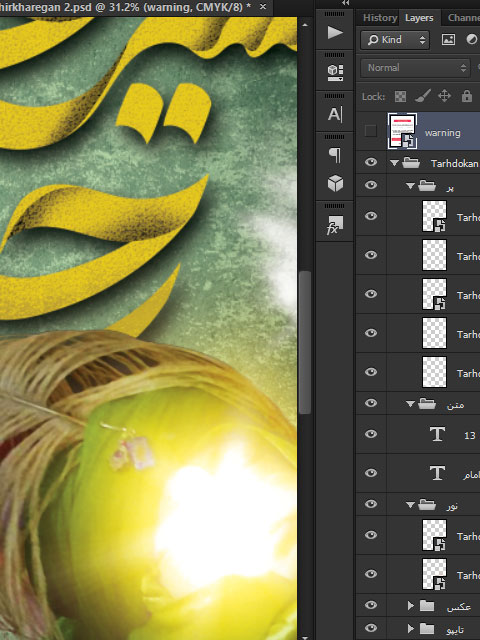Image resolution: width=480 pixels, height=640 pixels.
Task: Filter layers by adjustment layers icon
Action: [472, 40]
